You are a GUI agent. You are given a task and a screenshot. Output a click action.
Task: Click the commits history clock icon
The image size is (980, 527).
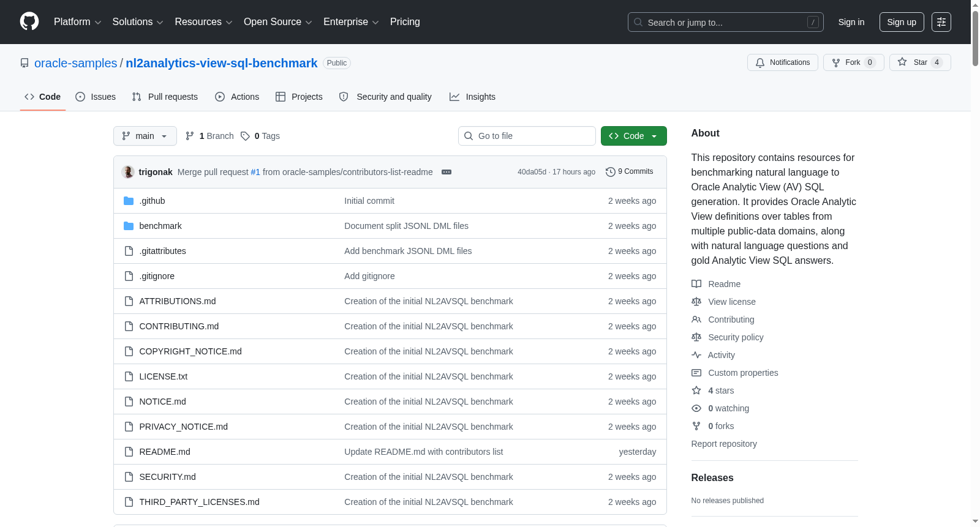point(611,172)
